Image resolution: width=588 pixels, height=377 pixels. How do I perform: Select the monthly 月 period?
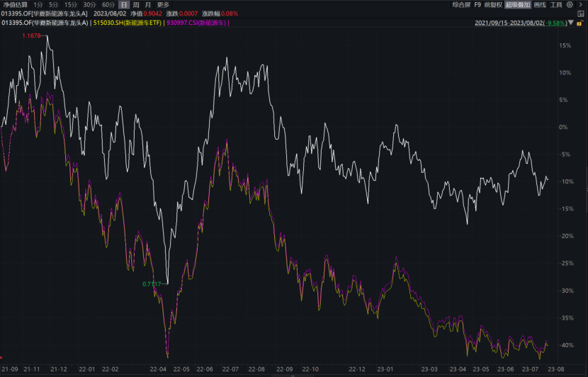tap(148, 4)
